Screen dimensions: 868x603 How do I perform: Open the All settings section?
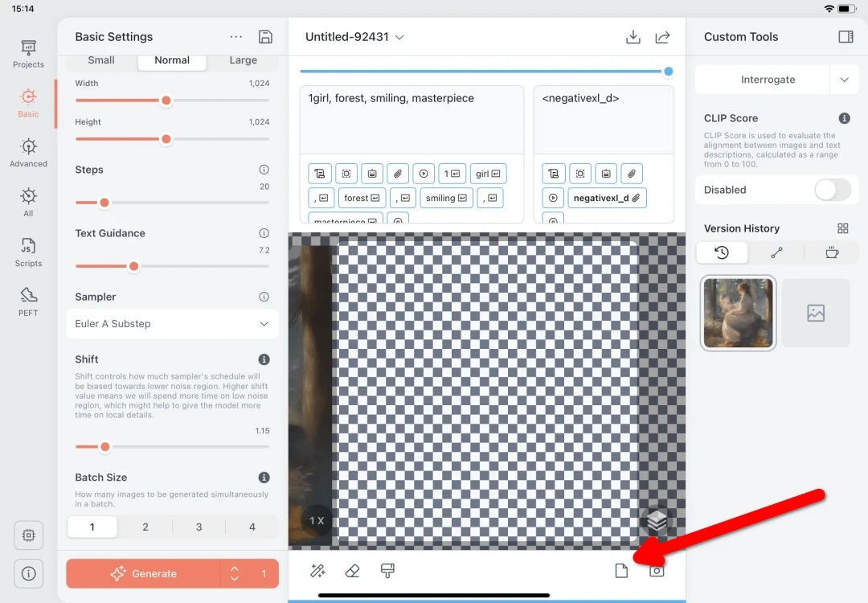28,203
